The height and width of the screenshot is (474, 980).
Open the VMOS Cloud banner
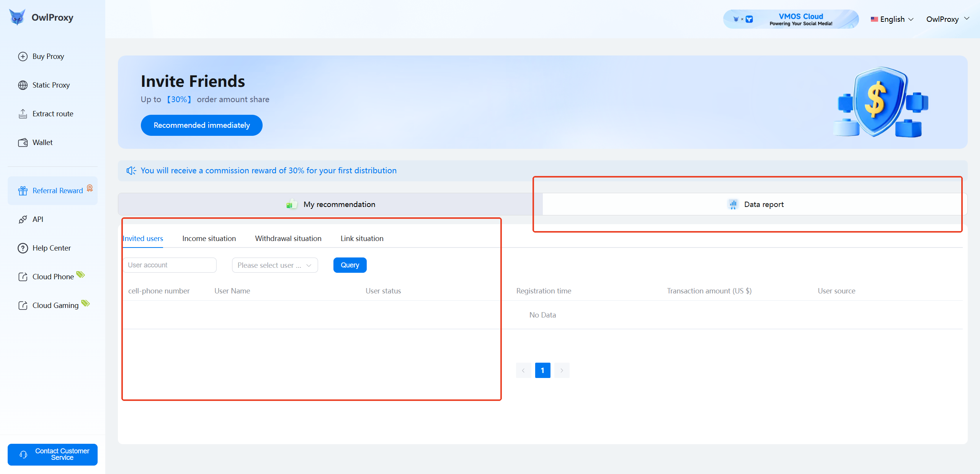point(791,19)
